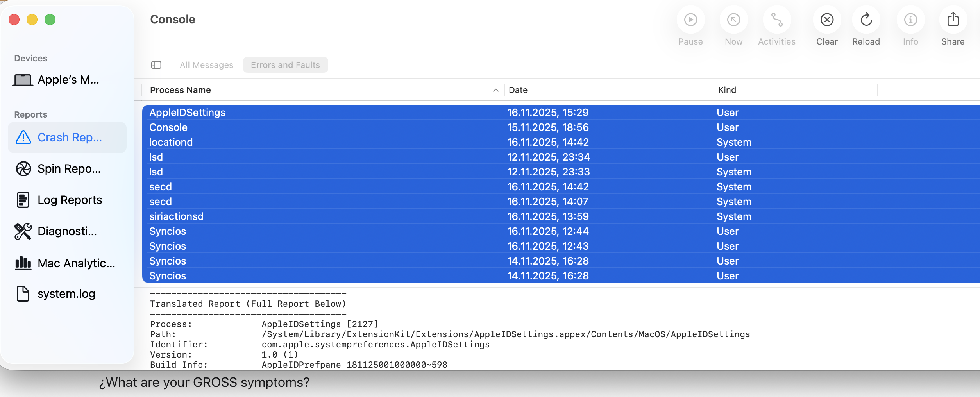Select the secd report dated 14:42

pos(561,187)
